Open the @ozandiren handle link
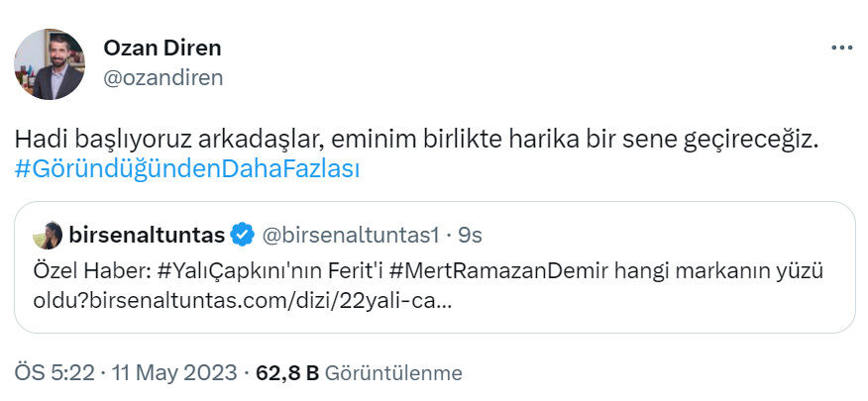This screenshot has width=868, height=401. pyautogui.click(x=163, y=77)
